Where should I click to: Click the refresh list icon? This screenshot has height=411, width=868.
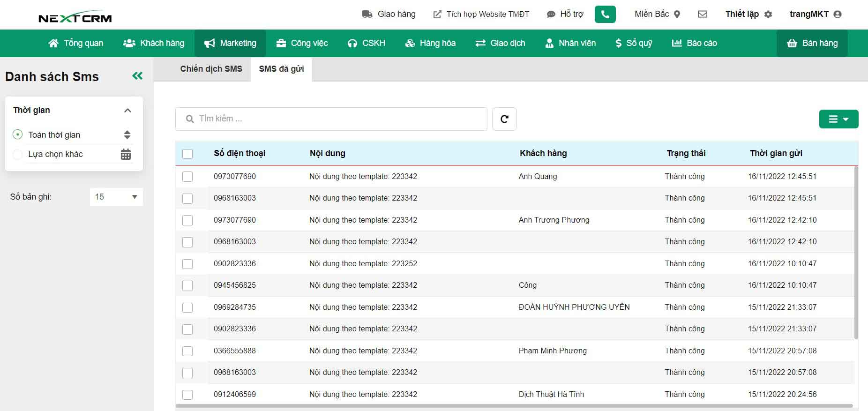504,119
